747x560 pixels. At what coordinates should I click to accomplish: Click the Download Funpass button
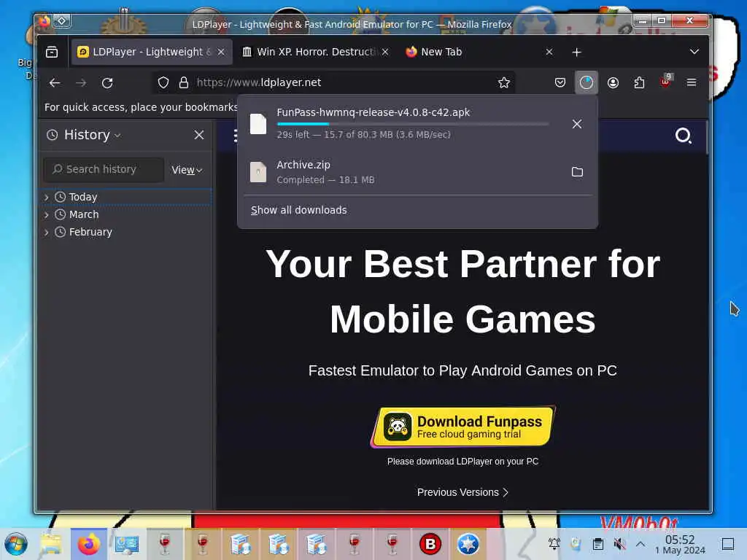point(463,427)
